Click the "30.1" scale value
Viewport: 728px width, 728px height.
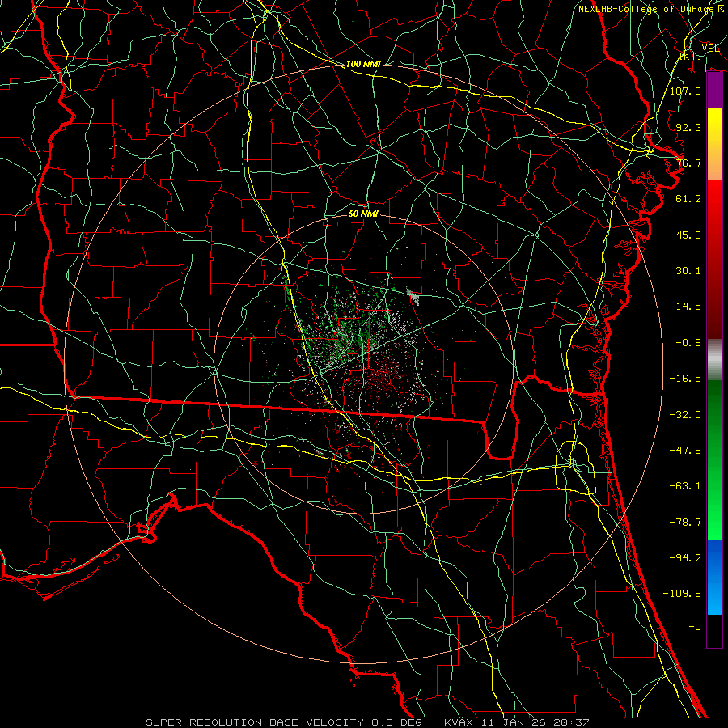688,271
